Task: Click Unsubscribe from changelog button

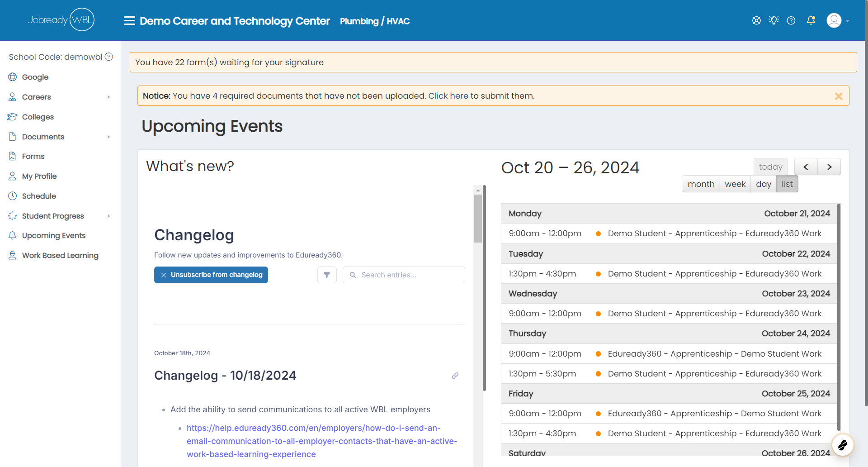Action: pos(211,275)
